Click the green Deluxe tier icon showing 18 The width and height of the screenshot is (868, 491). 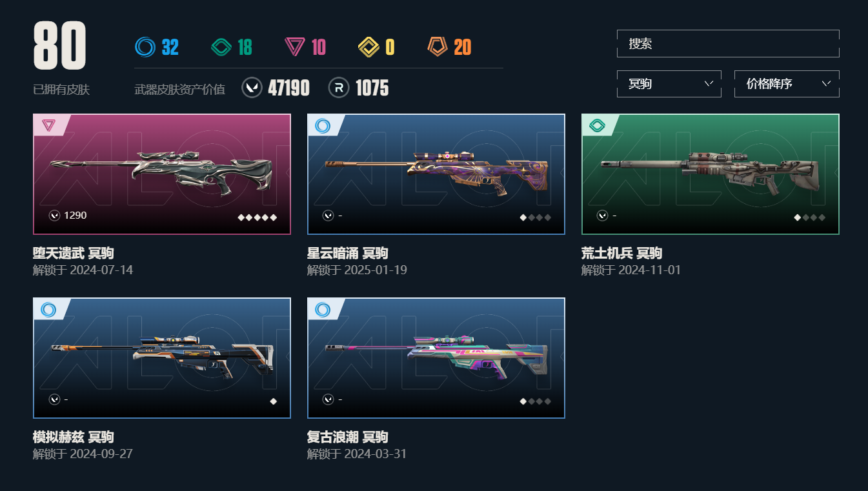click(221, 47)
